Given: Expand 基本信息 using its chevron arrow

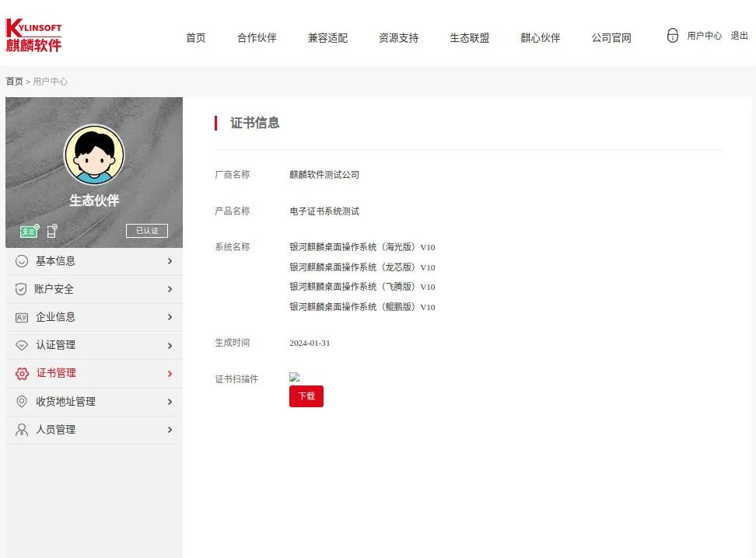Looking at the screenshot, I should 170,261.
